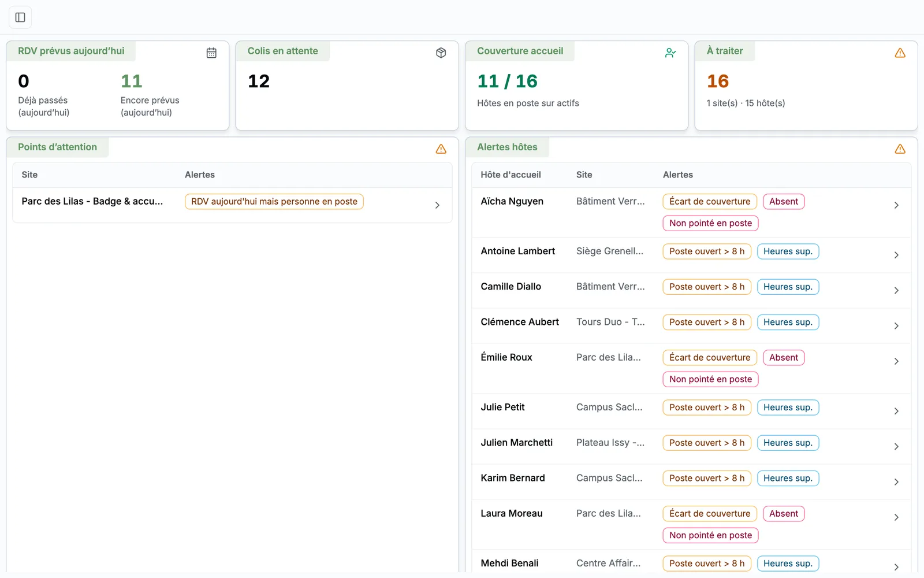Click Aïcha Nguyen's 'Écart de couverture' badge
The image size is (924, 578).
point(710,202)
